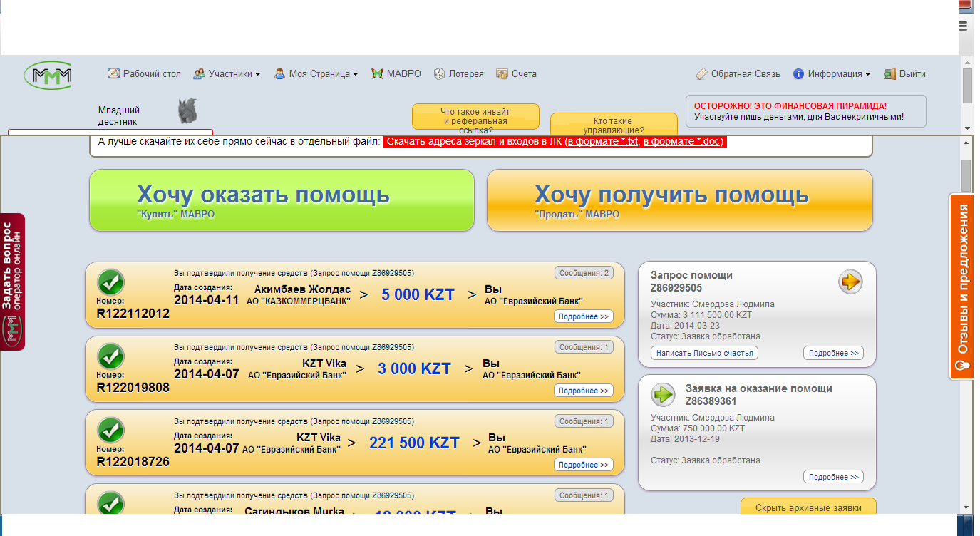
Task: Click 'Скрыть архивные заявки' button
Action: click(x=808, y=507)
